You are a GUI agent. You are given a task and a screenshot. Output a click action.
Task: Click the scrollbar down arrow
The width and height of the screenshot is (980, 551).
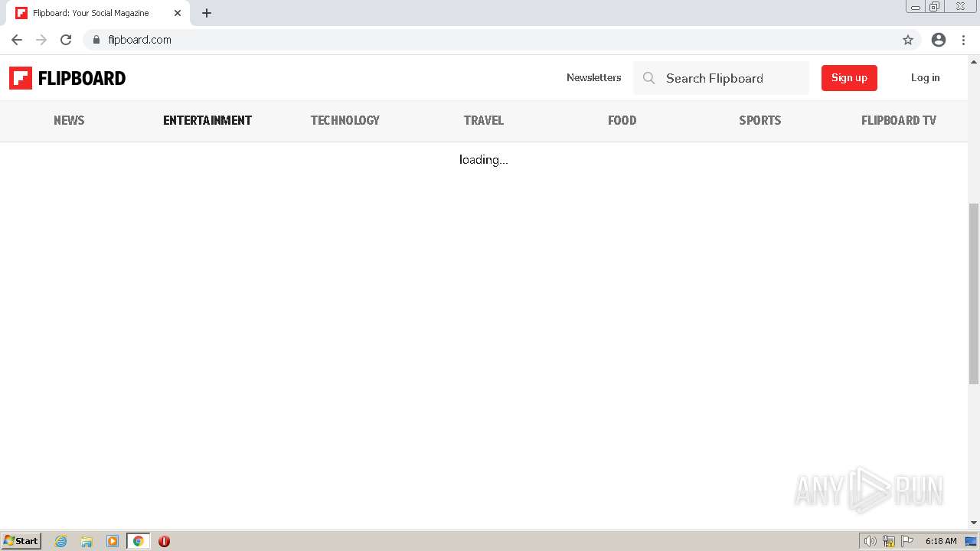click(x=974, y=523)
